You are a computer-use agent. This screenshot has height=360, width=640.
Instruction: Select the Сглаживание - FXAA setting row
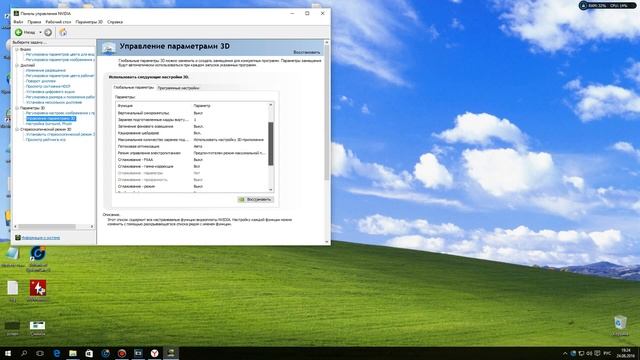click(192, 160)
